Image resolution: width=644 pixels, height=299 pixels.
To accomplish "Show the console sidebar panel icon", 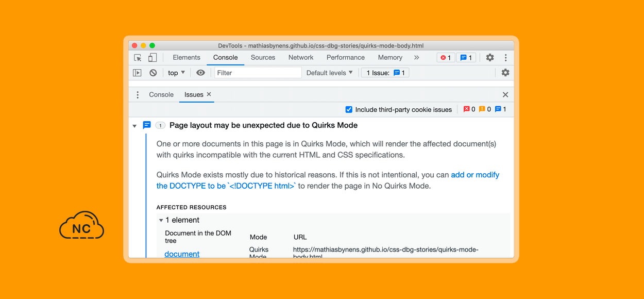I will tap(137, 73).
